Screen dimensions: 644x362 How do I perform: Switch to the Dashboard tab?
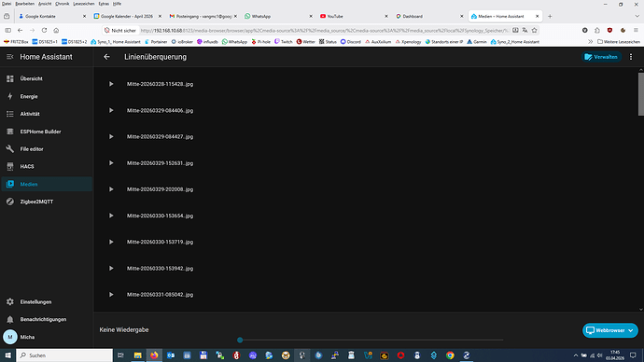[429, 17]
